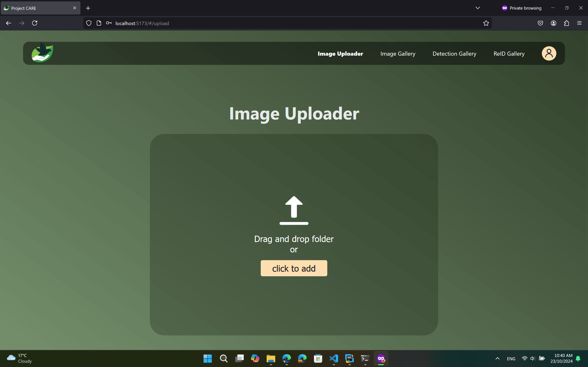Open the Firefox extensions puzzle icon
Screen dimensions: 588x367
[x=566, y=23]
